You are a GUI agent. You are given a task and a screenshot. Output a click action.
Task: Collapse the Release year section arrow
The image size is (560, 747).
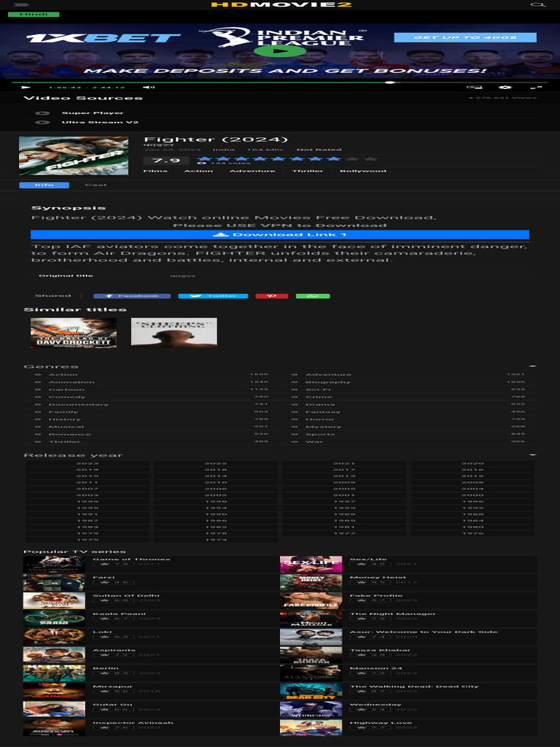point(532,454)
